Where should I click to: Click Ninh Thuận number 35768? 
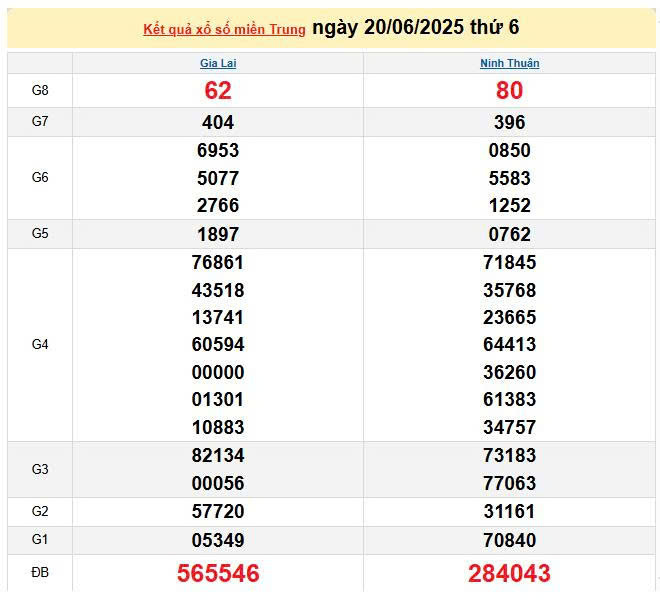click(509, 290)
